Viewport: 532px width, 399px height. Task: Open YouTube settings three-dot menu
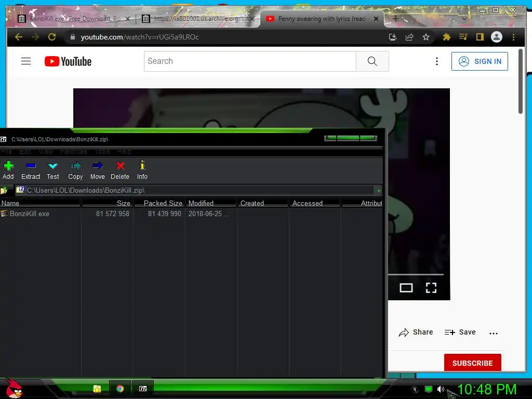(x=436, y=61)
